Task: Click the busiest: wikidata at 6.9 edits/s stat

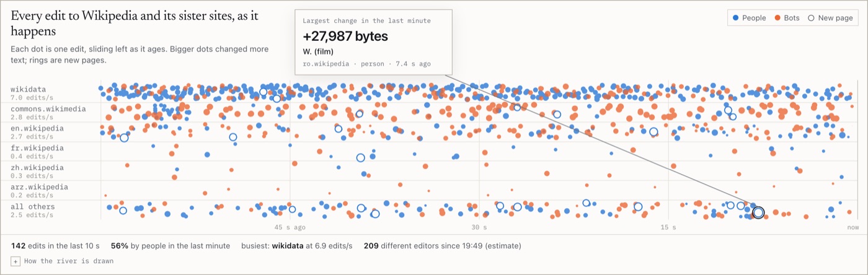Action: pos(296,246)
